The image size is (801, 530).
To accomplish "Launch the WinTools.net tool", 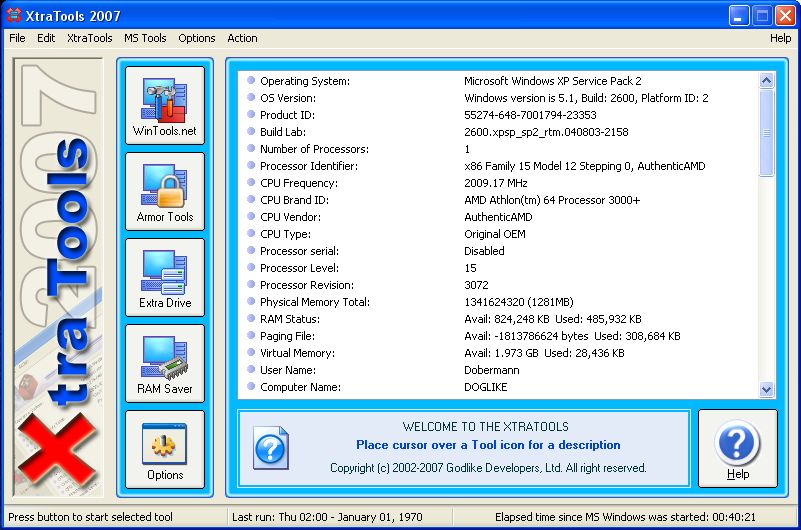I will point(164,105).
